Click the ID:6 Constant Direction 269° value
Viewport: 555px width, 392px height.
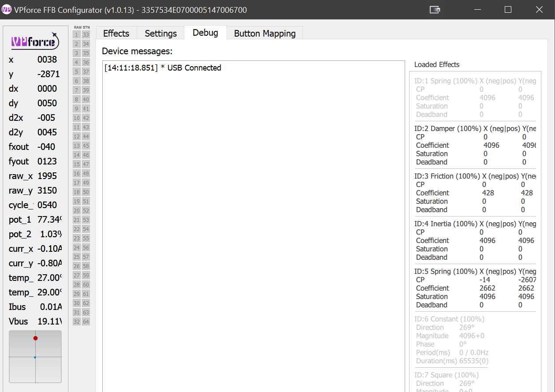(x=466, y=327)
